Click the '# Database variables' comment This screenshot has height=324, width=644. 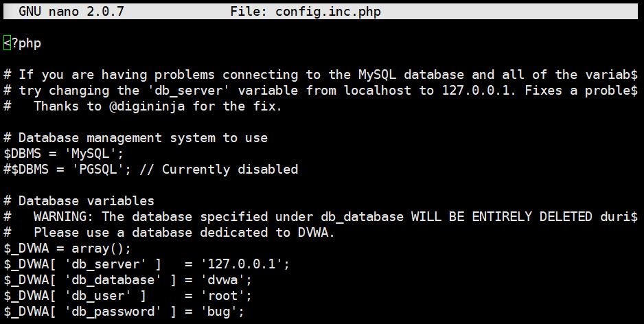[x=79, y=201]
